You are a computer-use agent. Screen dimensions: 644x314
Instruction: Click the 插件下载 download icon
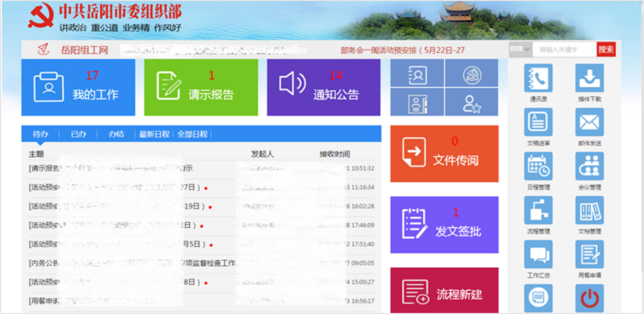(590, 78)
